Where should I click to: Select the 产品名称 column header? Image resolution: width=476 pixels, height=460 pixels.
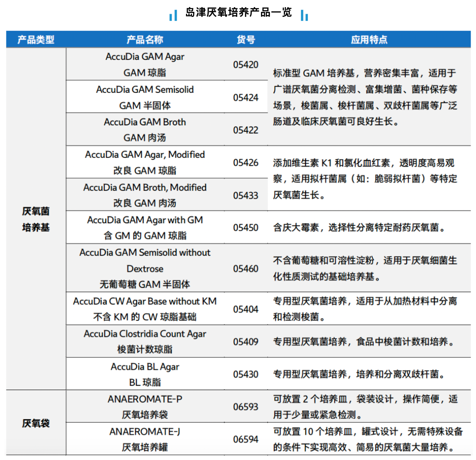coord(145,39)
